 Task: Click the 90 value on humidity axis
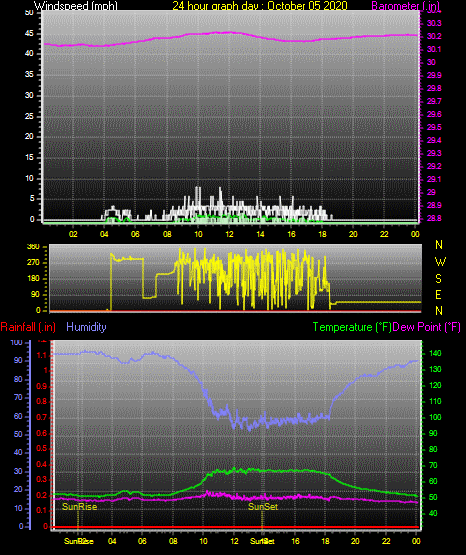18,360
